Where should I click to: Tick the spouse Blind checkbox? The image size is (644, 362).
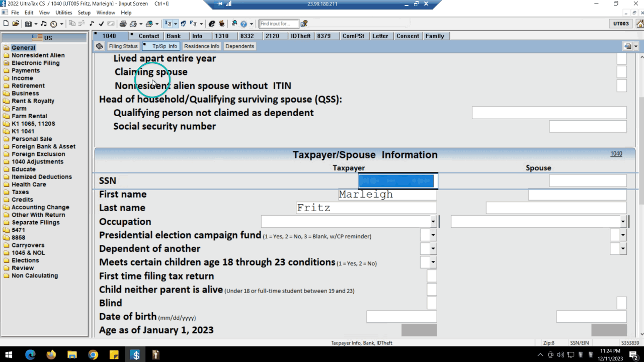click(622, 303)
